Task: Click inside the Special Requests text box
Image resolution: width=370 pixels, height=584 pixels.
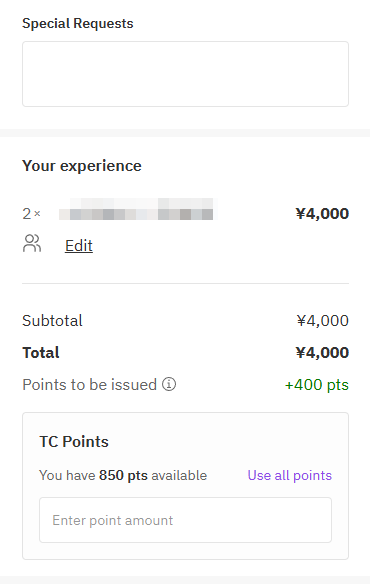Action: (186, 74)
